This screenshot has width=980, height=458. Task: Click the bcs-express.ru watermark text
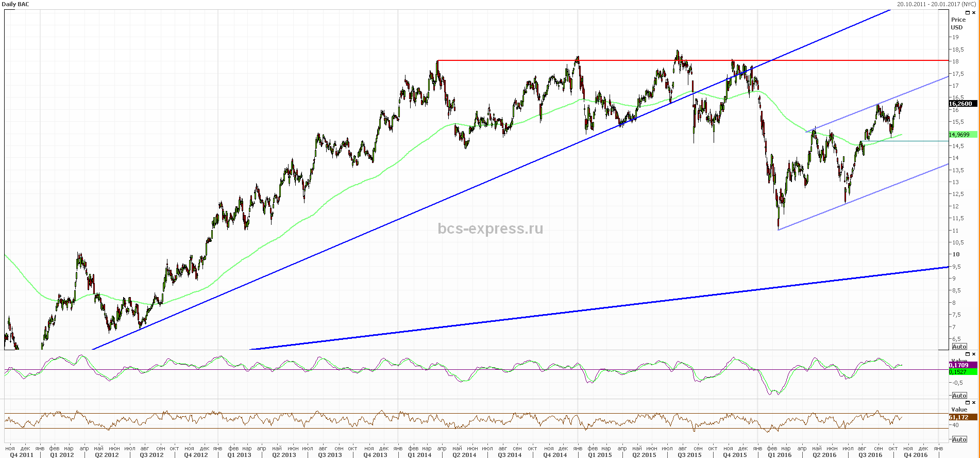point(490,228)
